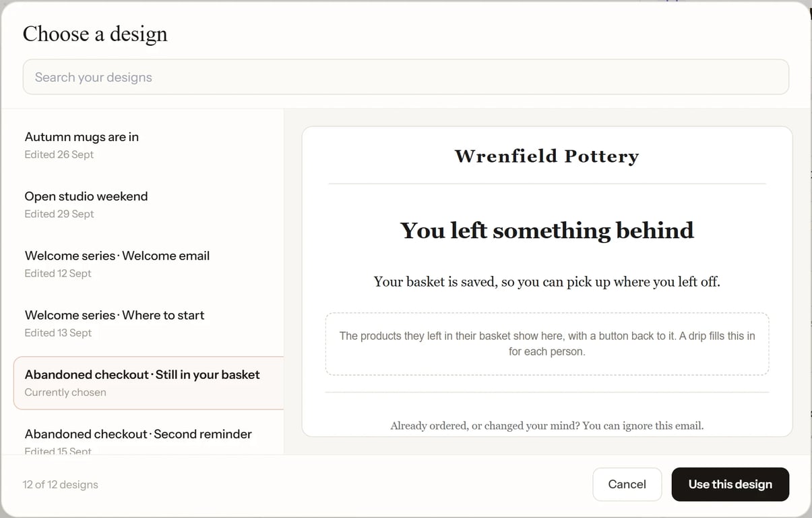Click the Choose a design title
Viewport: 812px width, 518px height.
95,34
